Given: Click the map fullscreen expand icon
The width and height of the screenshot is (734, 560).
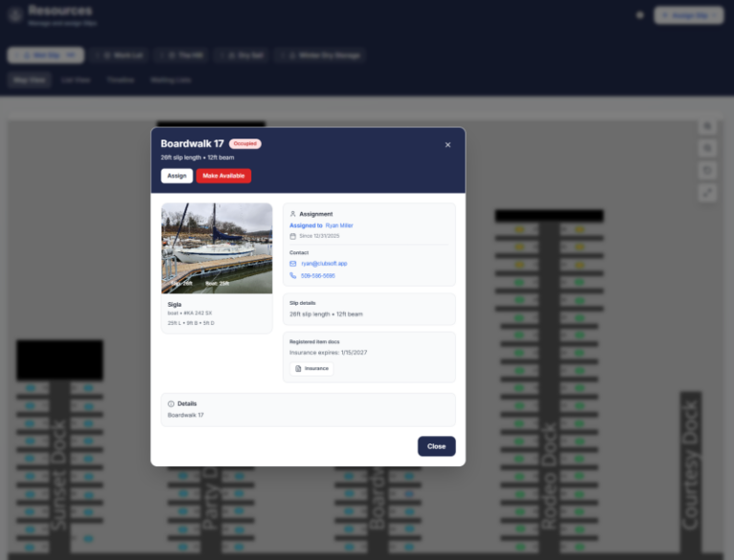Looking at the screenshot, I should [x=707, y=192].
